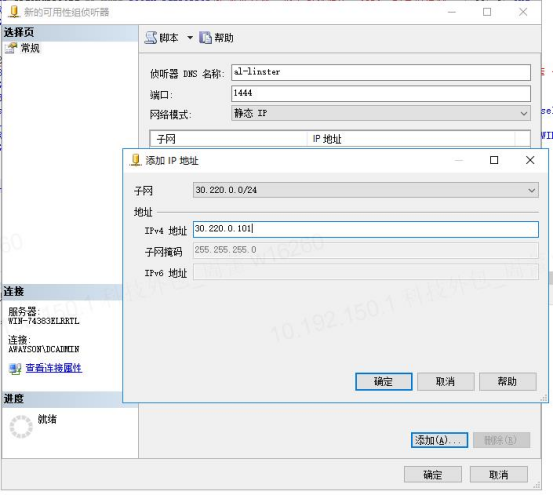
Task: Click 确定 in 新的可用性组侦听器 window
Action: [x=433, y=474]
